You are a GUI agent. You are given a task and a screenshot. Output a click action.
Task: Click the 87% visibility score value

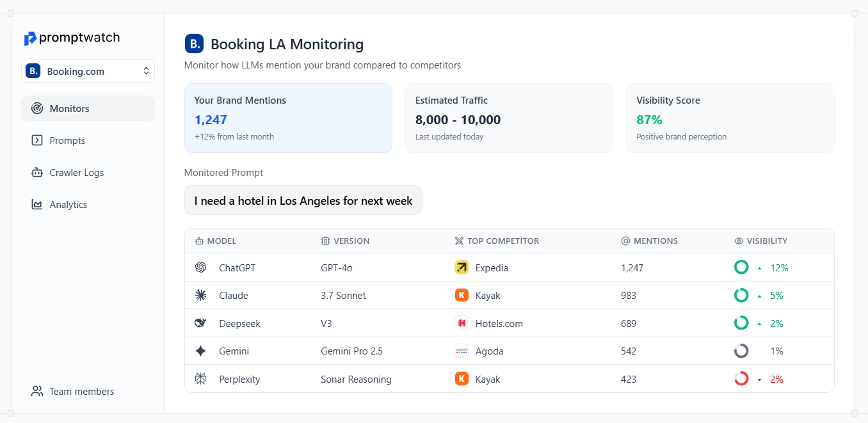[x=649, y=120]
